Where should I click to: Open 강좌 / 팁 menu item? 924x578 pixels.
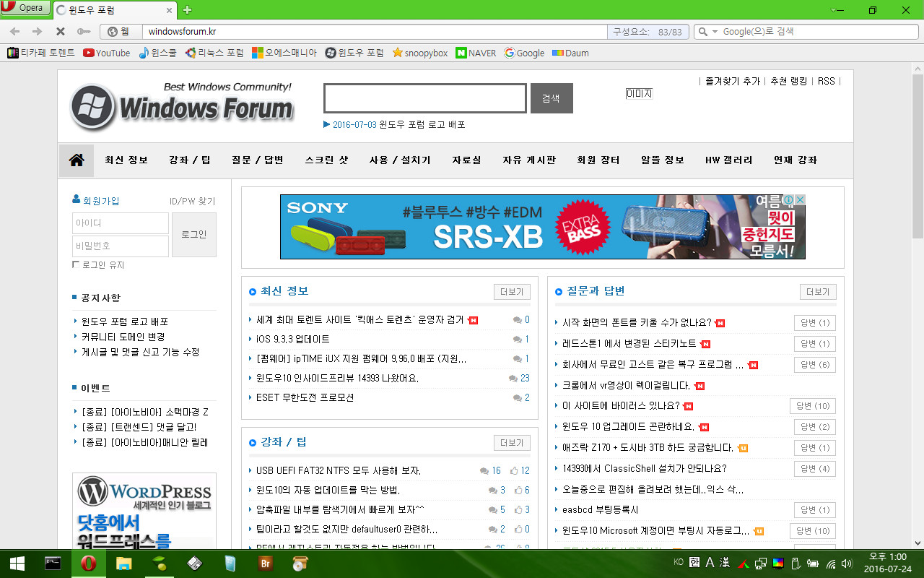point(190,160)
